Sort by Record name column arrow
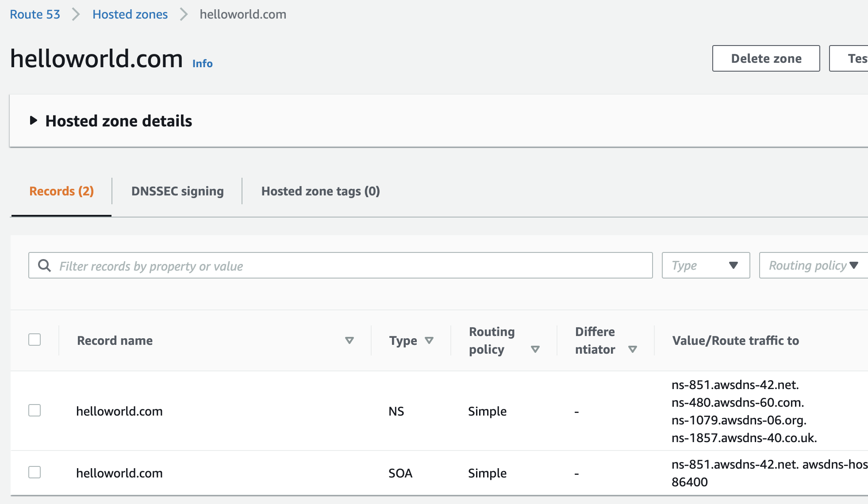 [350, 340]
